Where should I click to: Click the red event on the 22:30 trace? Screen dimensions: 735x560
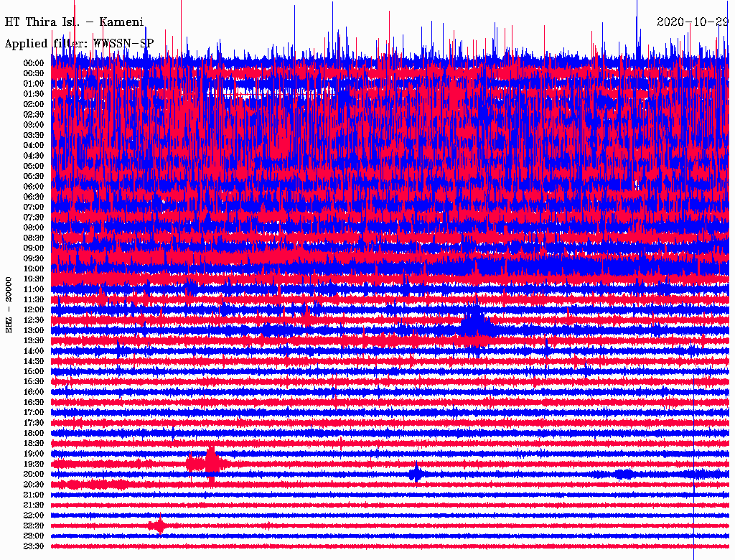(x=159, y=526)
